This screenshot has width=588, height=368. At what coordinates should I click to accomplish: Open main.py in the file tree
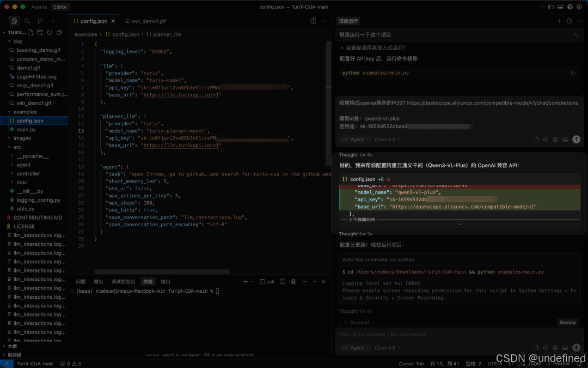click(26, 130)
